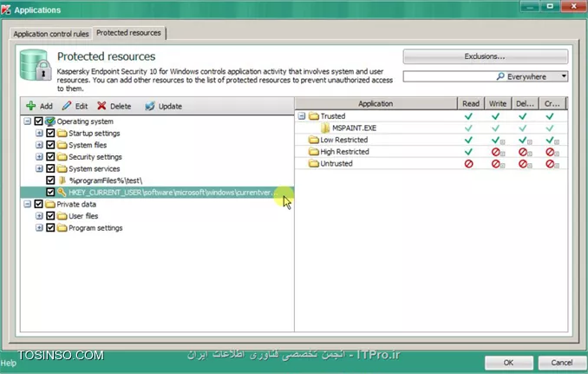Viewport: 588px width, 374px height.
Task: Open the Help link
Action: [x=9, y=363]
